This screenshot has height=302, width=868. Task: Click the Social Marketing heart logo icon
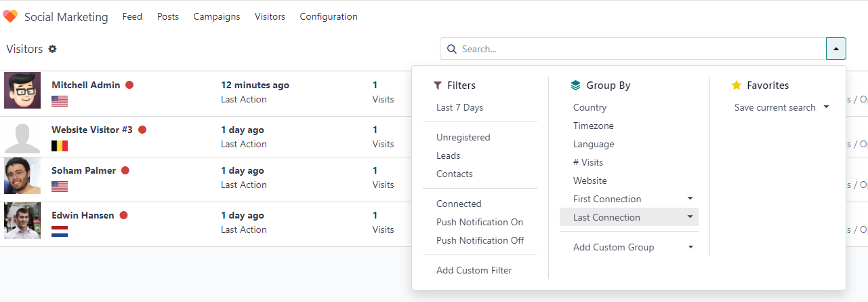[10, 16]
